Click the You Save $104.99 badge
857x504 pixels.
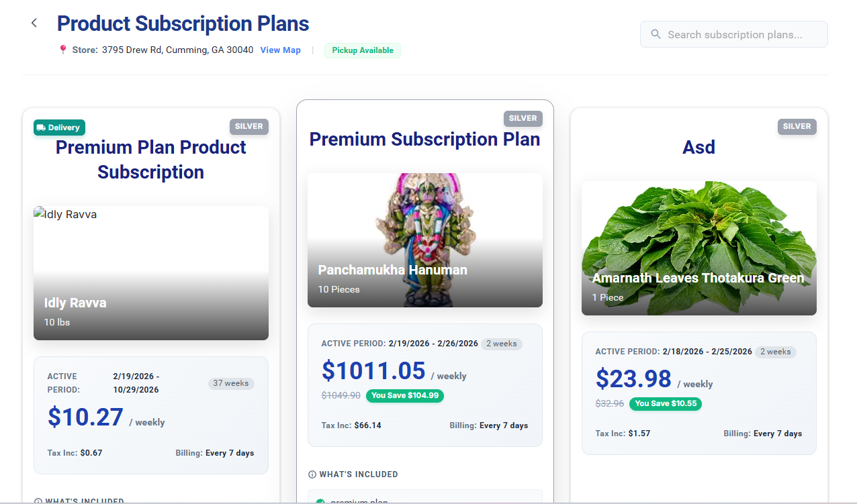tap(404, 395)
